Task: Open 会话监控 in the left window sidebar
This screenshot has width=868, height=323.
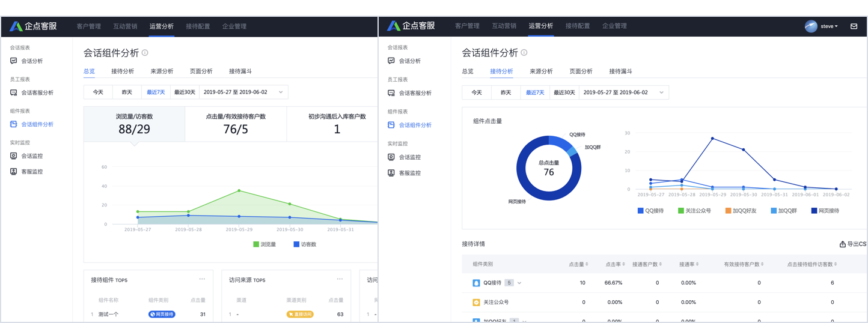Action: (26, 156)
